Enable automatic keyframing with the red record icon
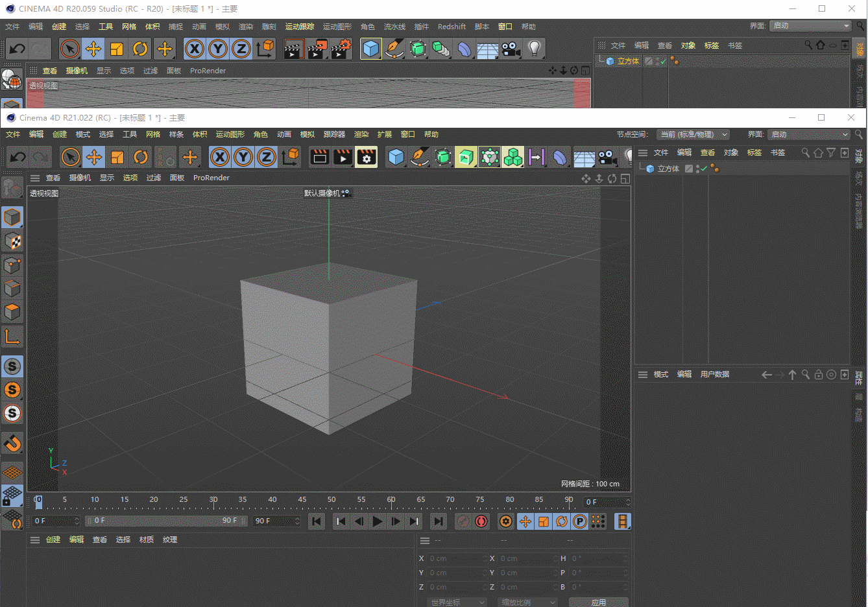 click(481, 521)
